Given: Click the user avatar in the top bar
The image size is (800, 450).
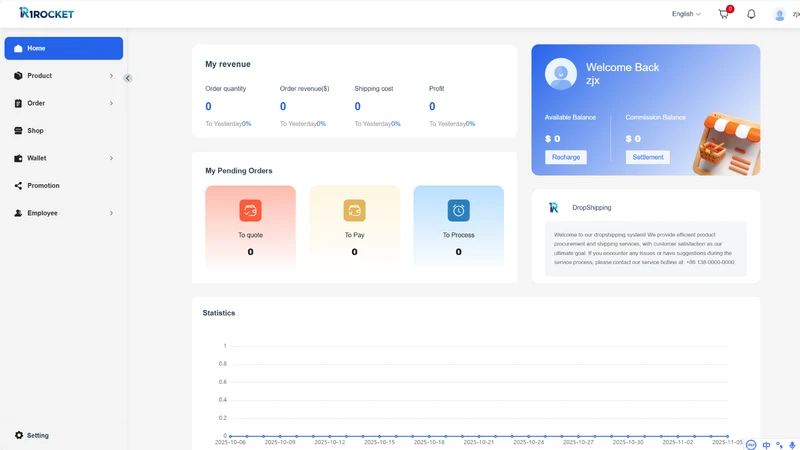Looking at the screenshot, I should click(779, 14).
